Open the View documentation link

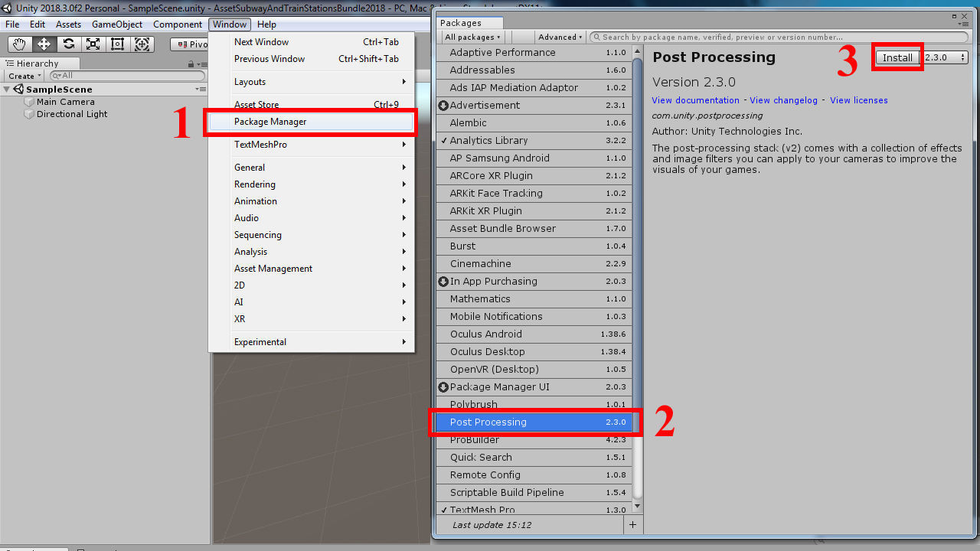click(x=696, y=100)
